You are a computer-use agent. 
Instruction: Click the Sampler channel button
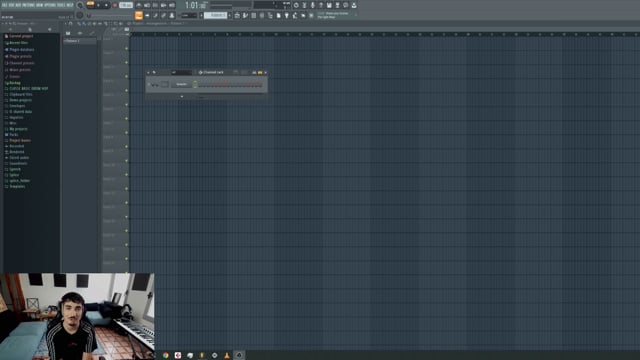point(181,84)
